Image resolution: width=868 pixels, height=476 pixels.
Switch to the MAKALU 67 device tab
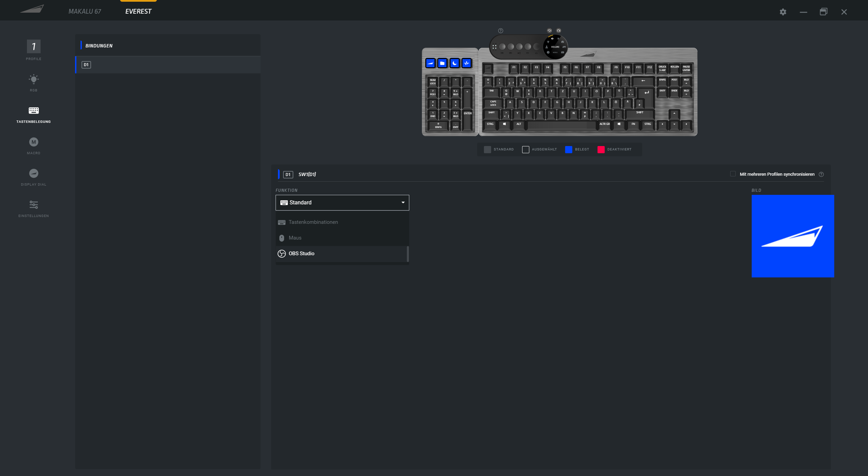point(85,12)
